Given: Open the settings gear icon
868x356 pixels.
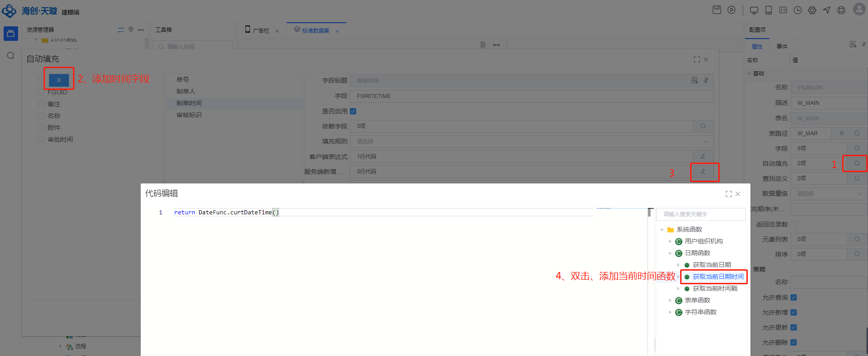Looking at the screenshot, I should (812, 10).
